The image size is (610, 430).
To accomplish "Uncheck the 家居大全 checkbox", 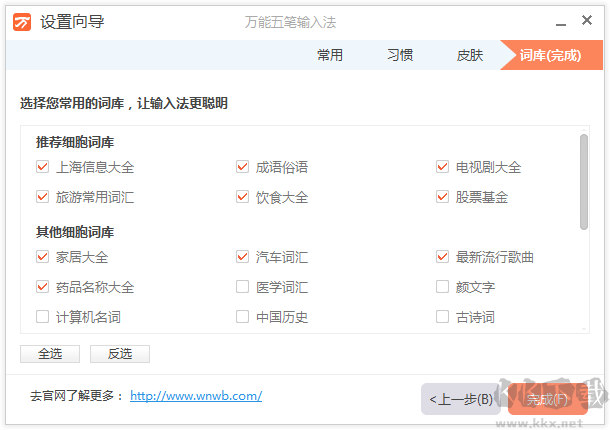I will (42, 257).
